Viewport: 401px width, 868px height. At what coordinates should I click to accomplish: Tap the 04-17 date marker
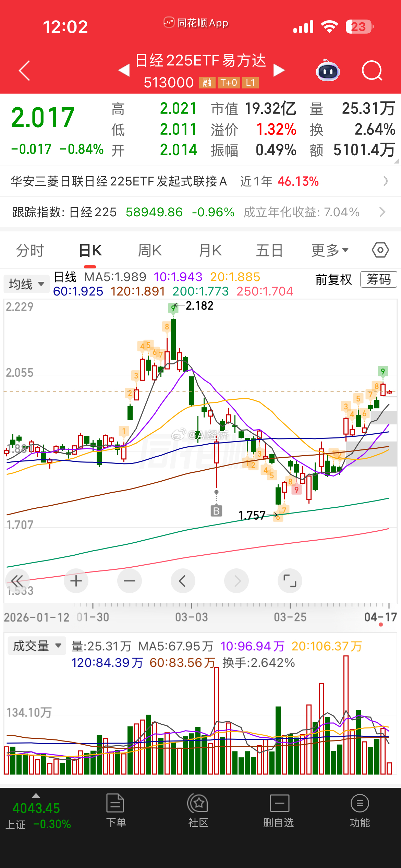coord(380,617)
